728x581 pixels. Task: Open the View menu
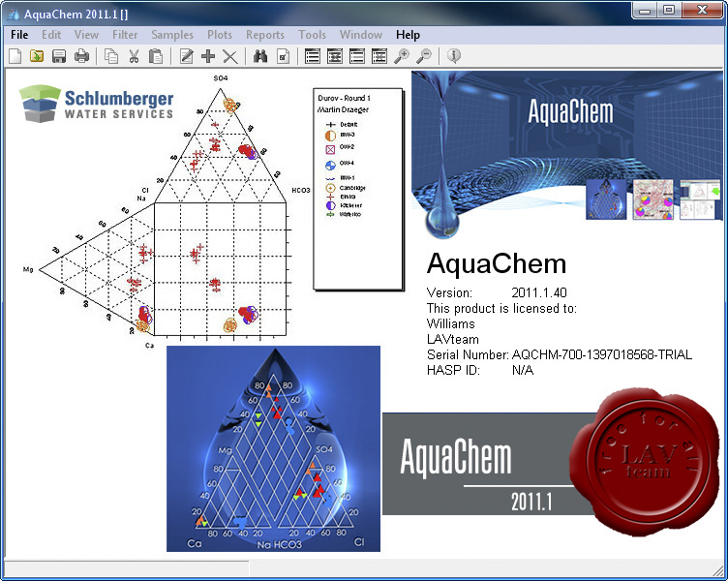coord(86,35)
